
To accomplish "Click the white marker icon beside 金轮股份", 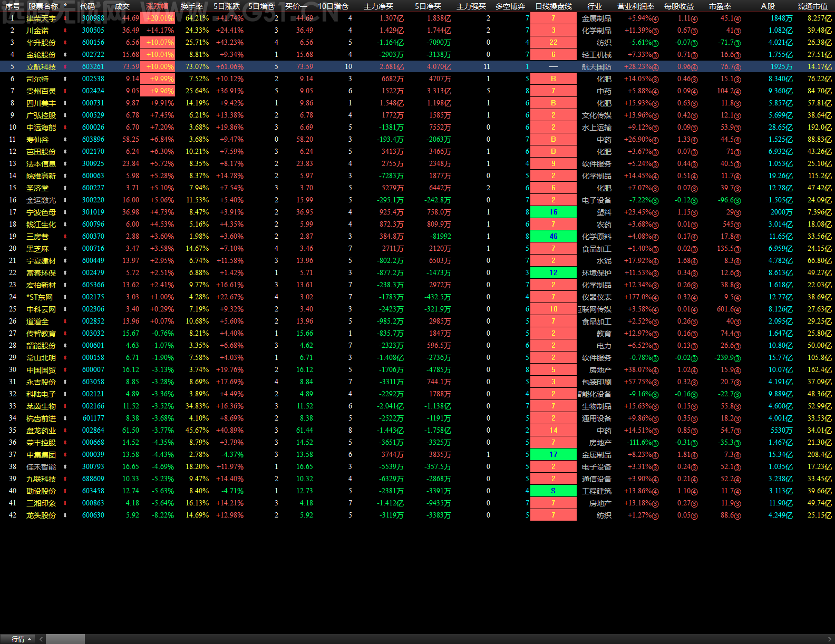I will point(65,55).
